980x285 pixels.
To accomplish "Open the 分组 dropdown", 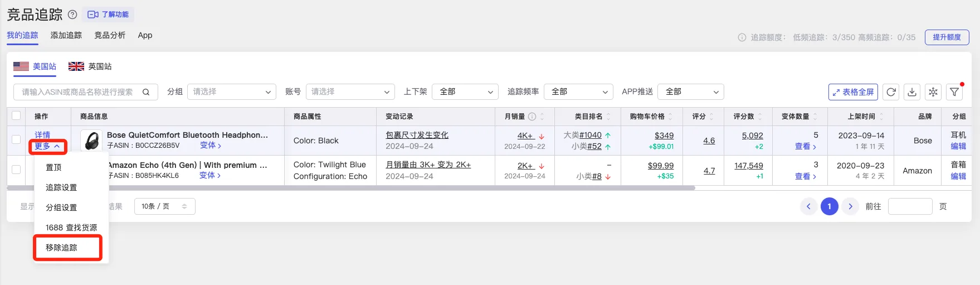I will [x=232, y=92].
